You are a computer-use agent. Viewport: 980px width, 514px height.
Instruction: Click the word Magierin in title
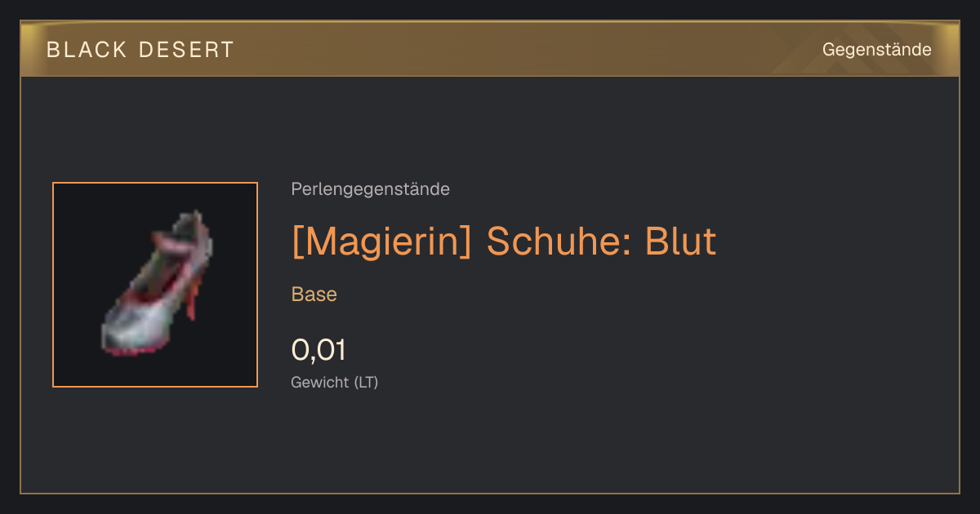pos(381,241)
